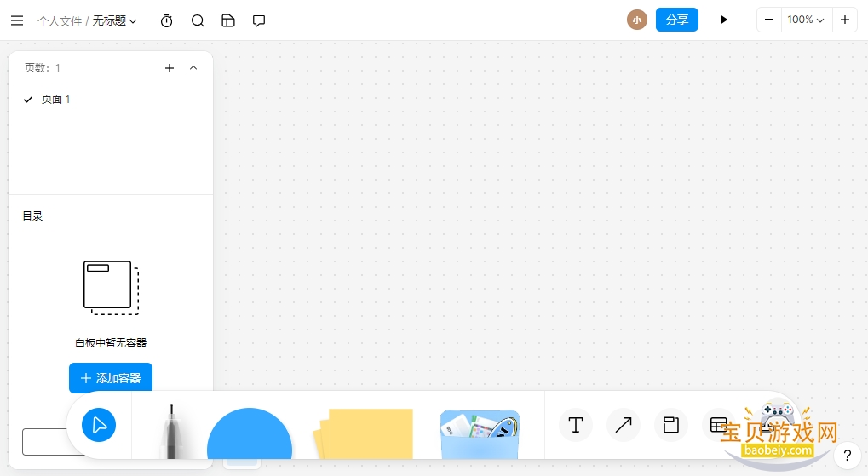Open the 100% zoom level dropdown

pyautogui.click(x=806, y=20)
